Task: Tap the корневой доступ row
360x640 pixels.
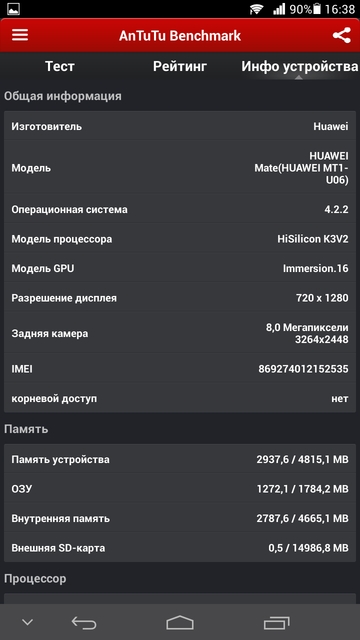Action: (180, 398)
